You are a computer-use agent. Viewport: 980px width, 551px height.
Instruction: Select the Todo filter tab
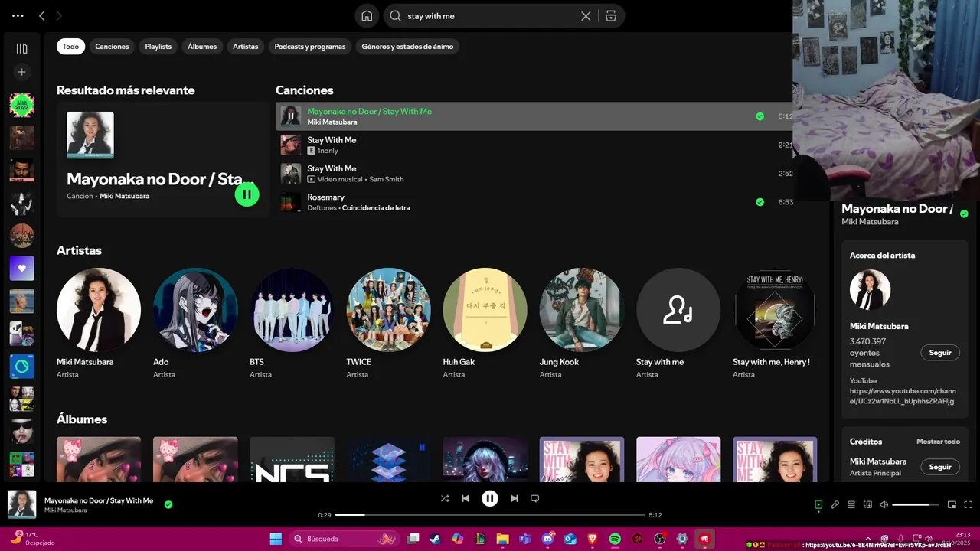click(70, 47)
